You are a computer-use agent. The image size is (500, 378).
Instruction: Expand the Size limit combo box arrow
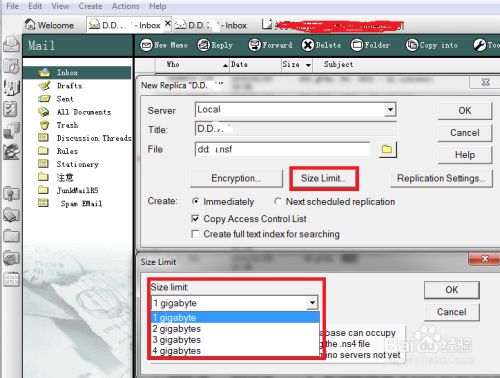[x=312, y=303]
